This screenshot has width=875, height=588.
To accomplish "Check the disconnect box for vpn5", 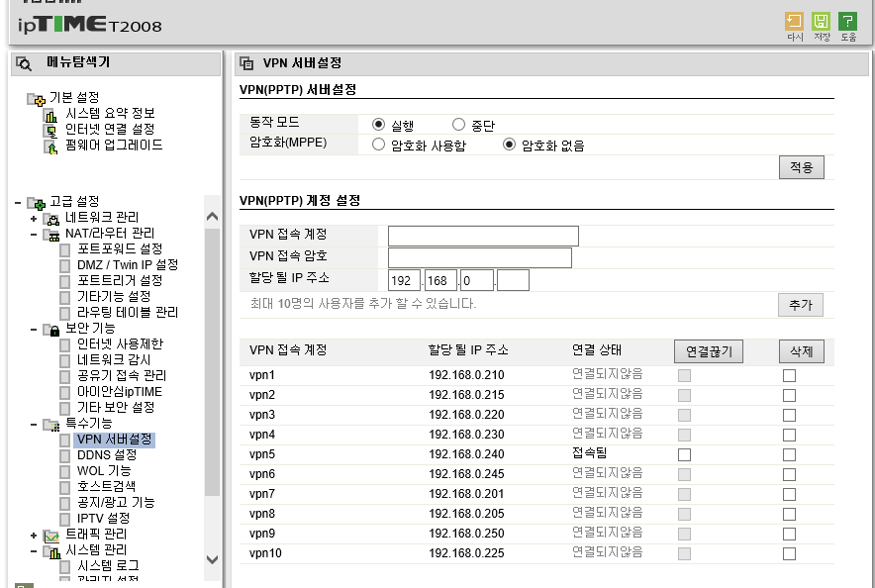I will 684,454.
